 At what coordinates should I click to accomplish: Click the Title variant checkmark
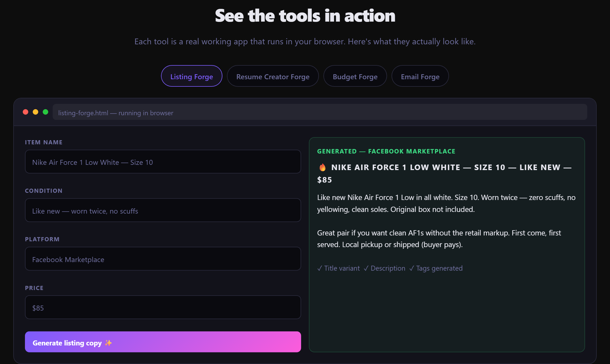tap(320, 268)
